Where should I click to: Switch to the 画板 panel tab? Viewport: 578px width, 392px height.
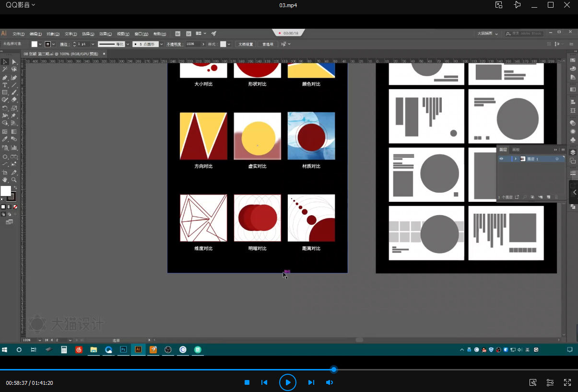(x=516, y=150)
